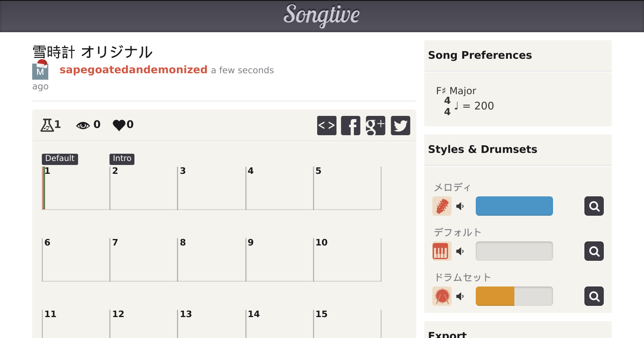
Task: Open the search for デフォルト styles
Action: (x=594, y=251)
